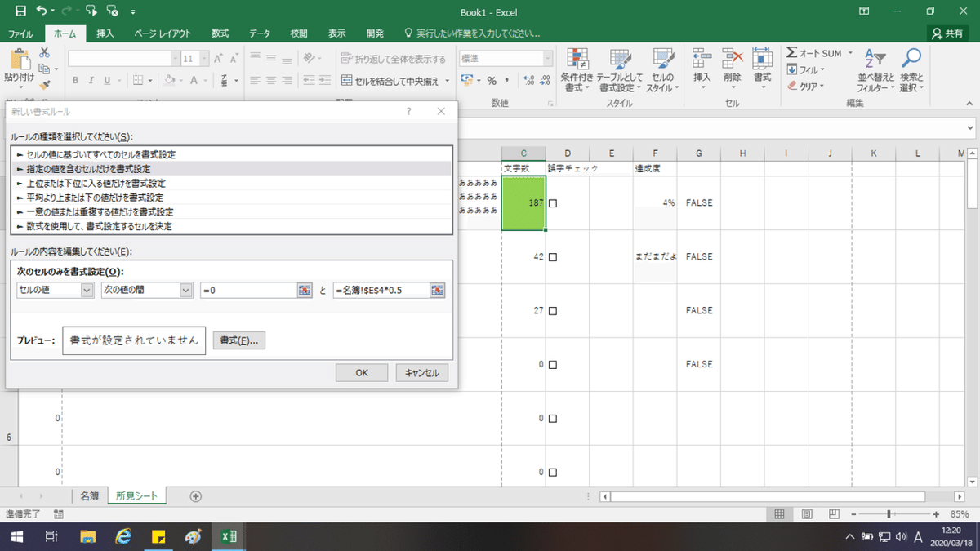
Task: Open Internet Explorer from the taskbar
Action: 123,536
